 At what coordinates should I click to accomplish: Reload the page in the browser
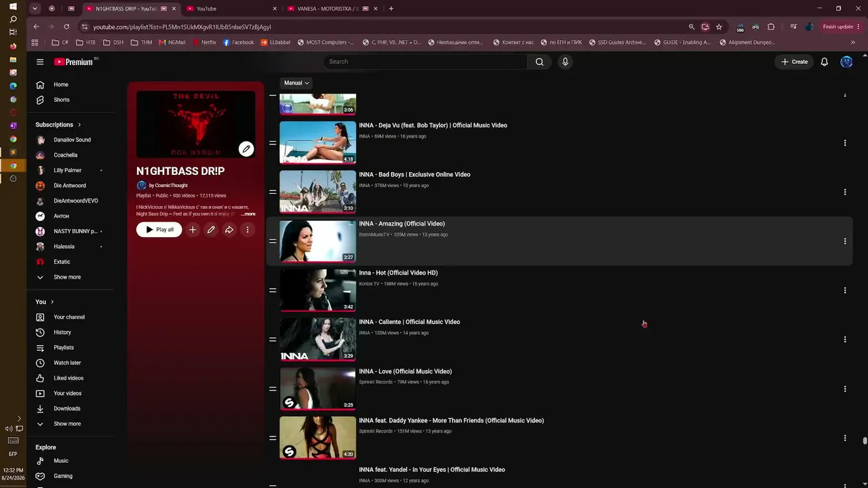pos(66,27)
